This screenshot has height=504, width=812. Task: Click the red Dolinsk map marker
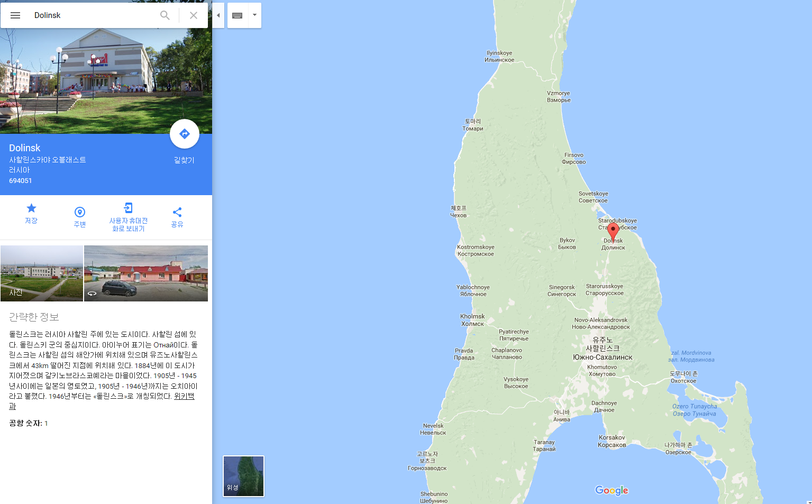point(613,232)
